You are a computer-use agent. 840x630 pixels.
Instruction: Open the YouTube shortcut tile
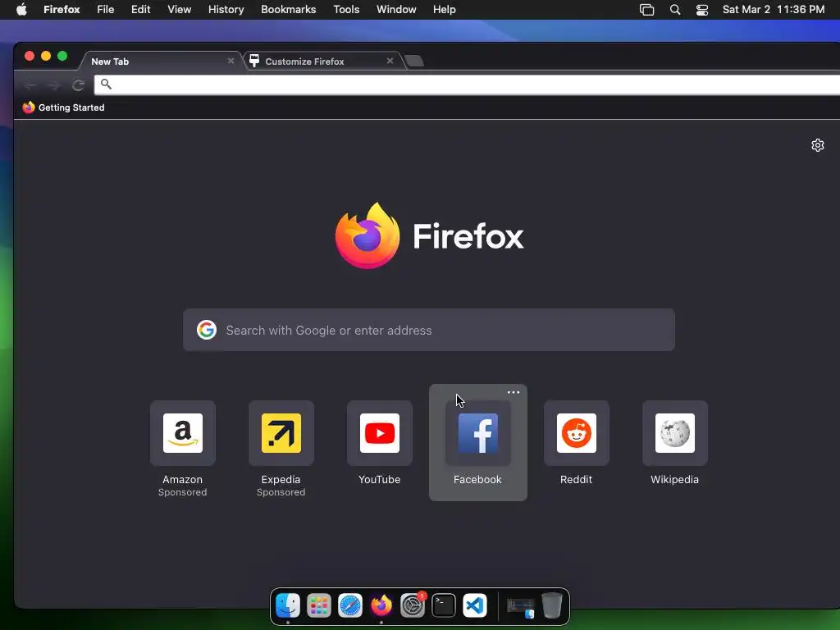click(380, 433)
